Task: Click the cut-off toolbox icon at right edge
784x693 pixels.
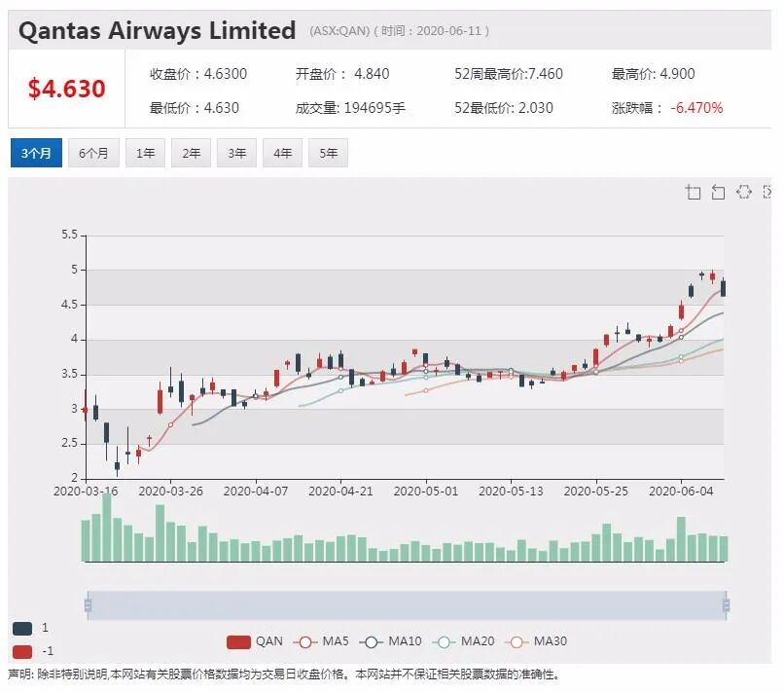Action: point(767,192)
